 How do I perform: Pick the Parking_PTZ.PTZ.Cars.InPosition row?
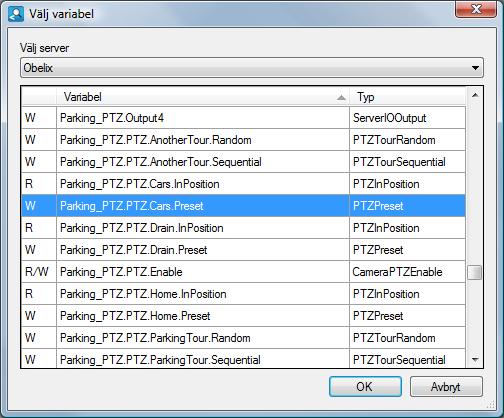[x=243, y=184]
